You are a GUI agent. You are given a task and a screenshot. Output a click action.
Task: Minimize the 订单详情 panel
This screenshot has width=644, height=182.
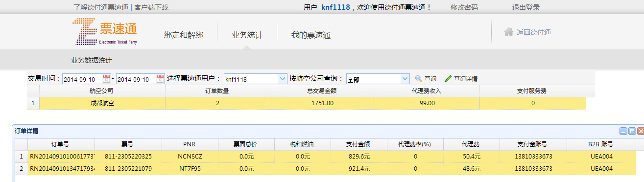tap(623, 131)
